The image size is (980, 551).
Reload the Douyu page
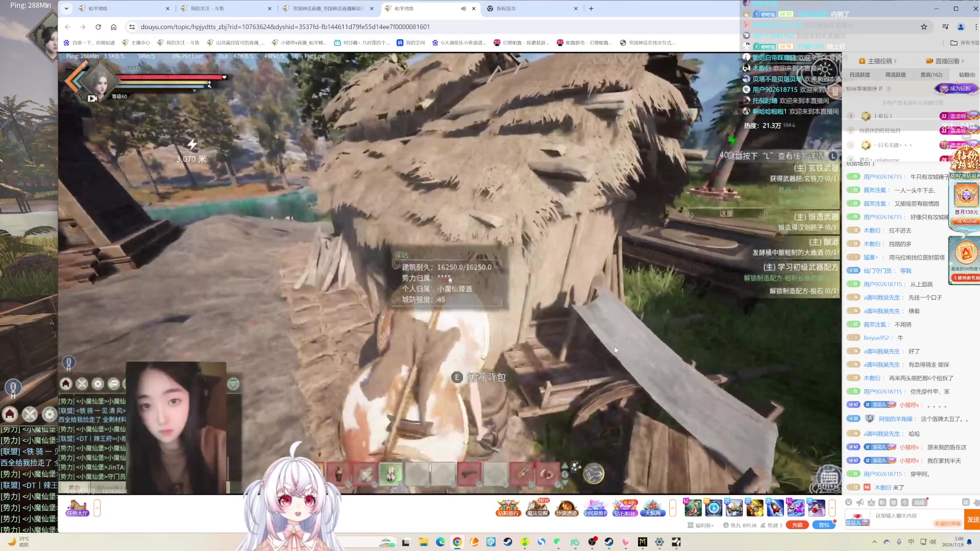click(98, 27)
